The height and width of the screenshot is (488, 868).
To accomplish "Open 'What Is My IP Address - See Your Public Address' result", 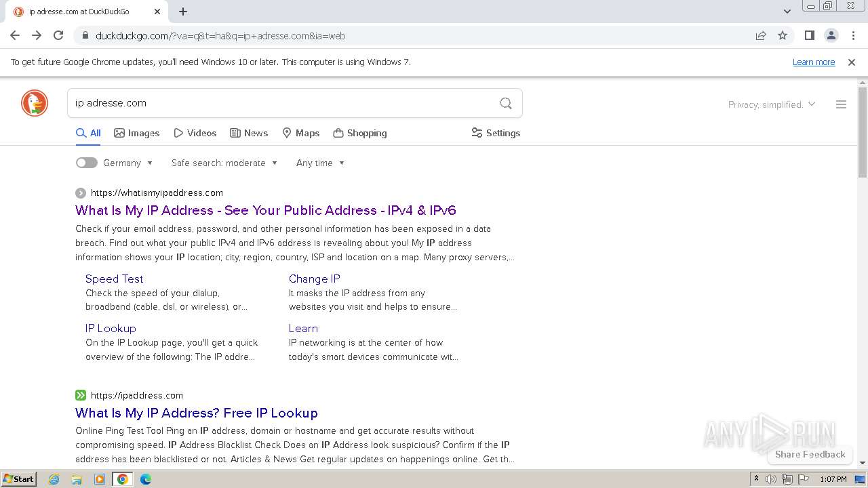I will tap(266, 210).
